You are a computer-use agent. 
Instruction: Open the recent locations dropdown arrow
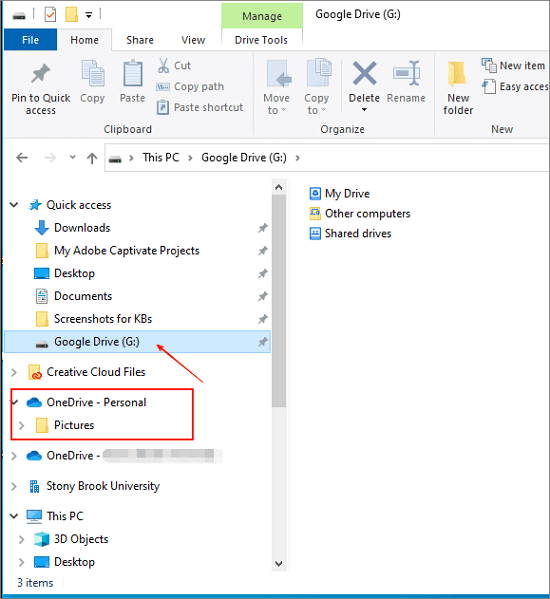tap(72, 157)
